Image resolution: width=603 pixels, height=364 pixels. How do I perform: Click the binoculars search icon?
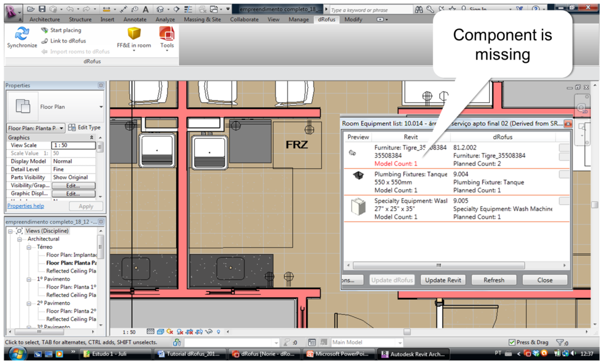tap(419, 10)
